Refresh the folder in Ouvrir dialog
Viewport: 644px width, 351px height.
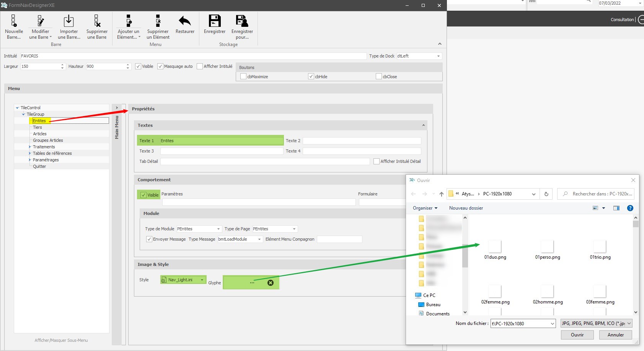tap(546, 194)
